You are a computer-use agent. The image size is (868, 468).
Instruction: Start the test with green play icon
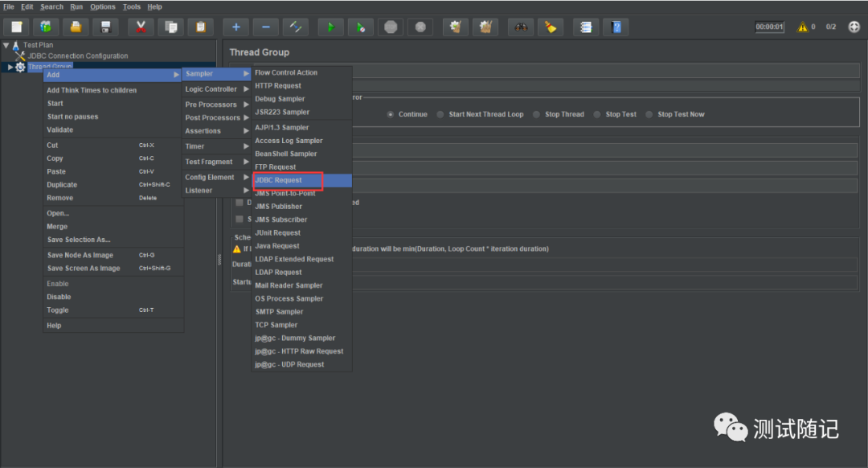(x=331, y=27)
